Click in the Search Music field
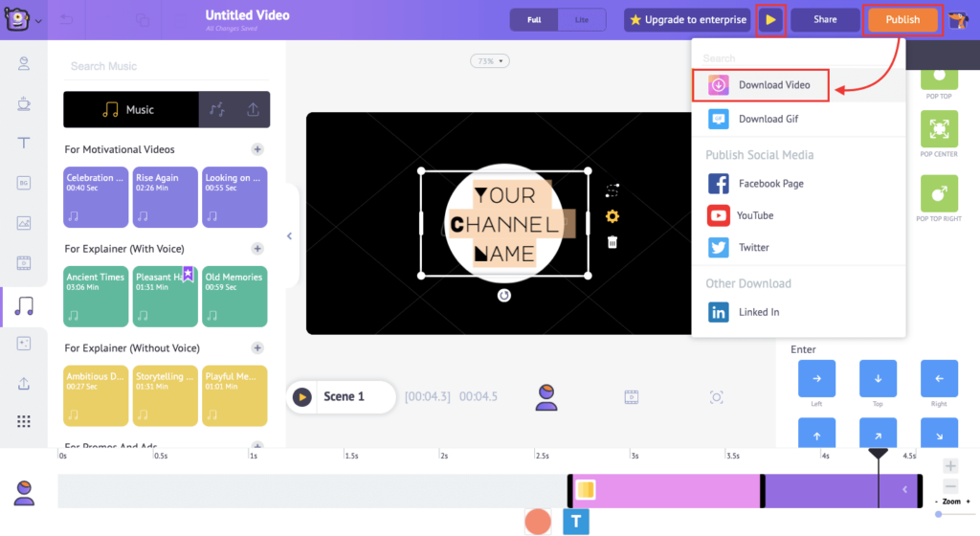The height and width of the screenshot is (536, 980). pyautogui.click(x=167, y=66)
